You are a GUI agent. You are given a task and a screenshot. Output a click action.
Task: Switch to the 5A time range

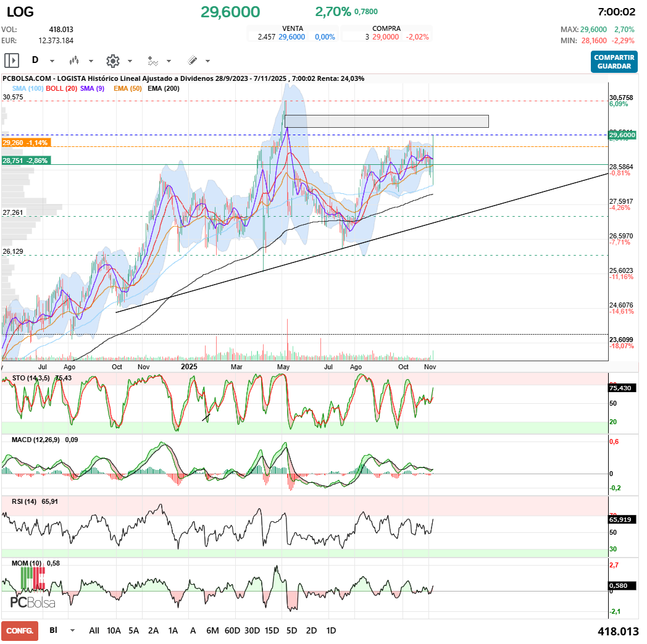click(133, 630)
